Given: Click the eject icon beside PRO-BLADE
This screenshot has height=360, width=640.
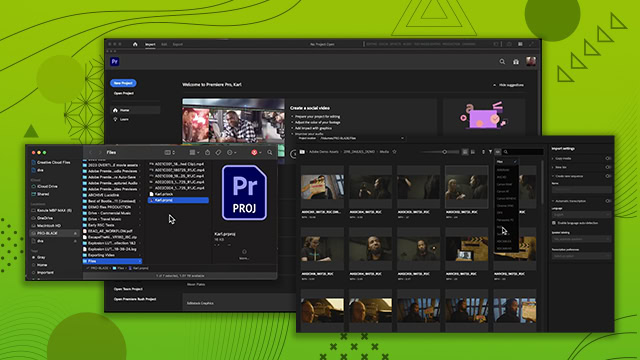Looking at the screenshot, I should click(x=75, y=233).
